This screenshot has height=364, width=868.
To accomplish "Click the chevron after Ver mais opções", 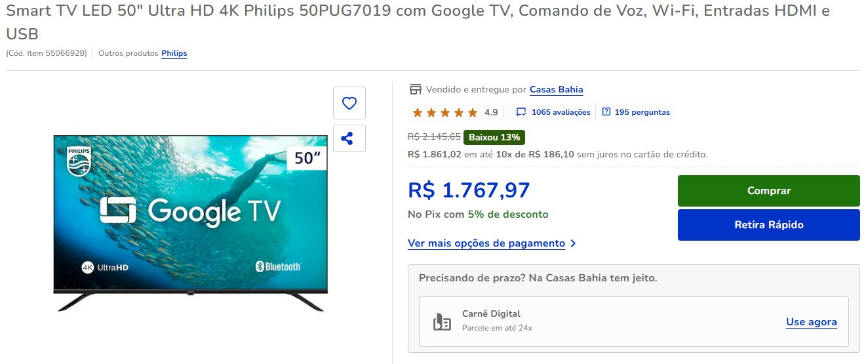I will pyautogui.click(x=573, y=243).
